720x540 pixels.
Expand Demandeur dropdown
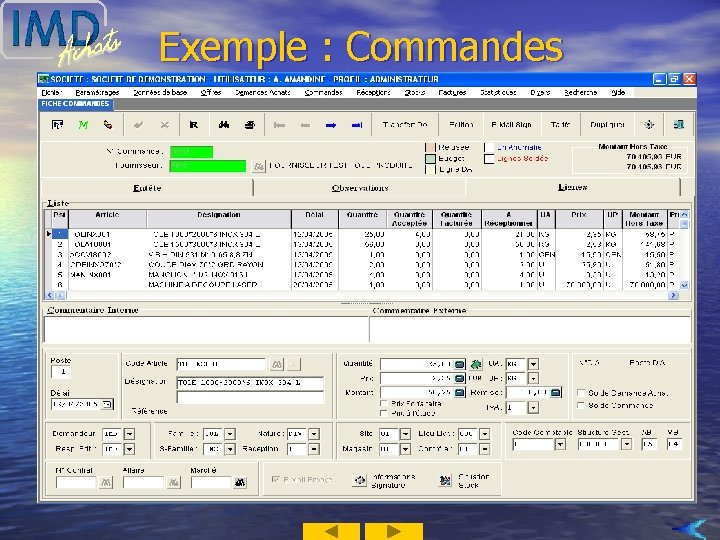click(129, 434)
